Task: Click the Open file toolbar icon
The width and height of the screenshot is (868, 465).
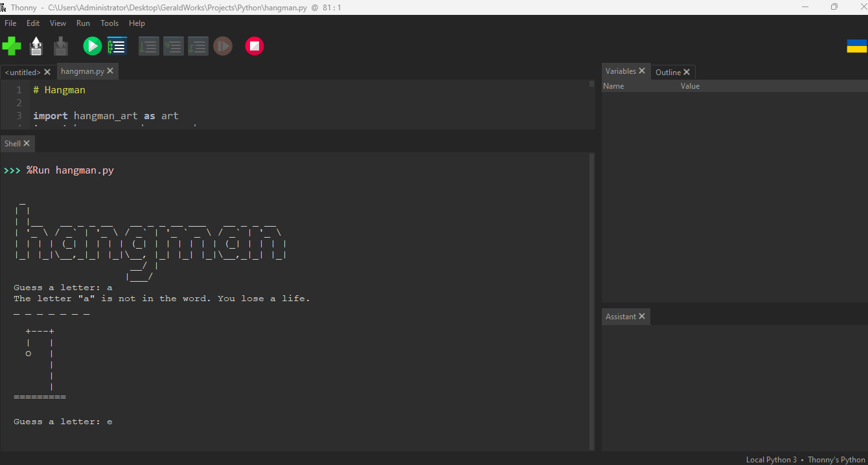Action: click(x=37, y=46)
